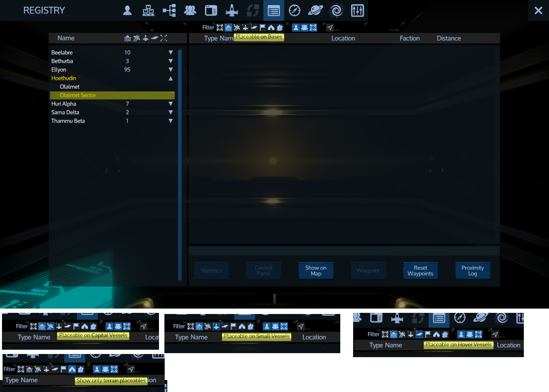Open the player profile tab icon

(127, 11)
